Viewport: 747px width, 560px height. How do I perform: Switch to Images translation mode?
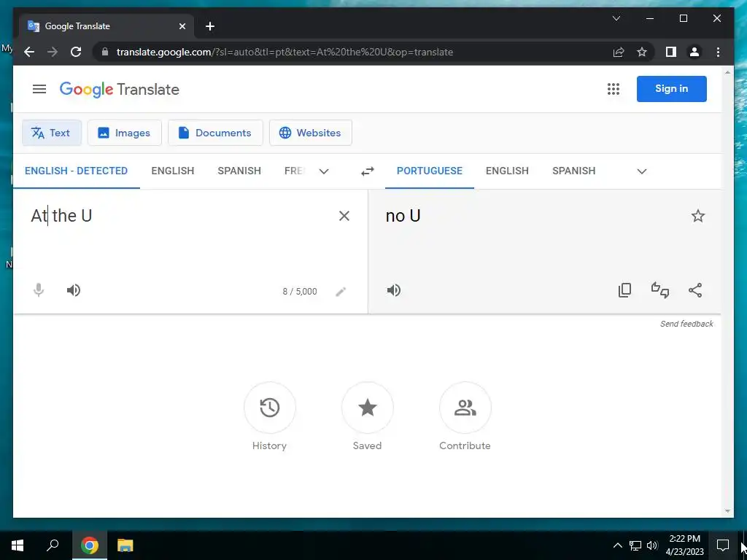(124, 133)
